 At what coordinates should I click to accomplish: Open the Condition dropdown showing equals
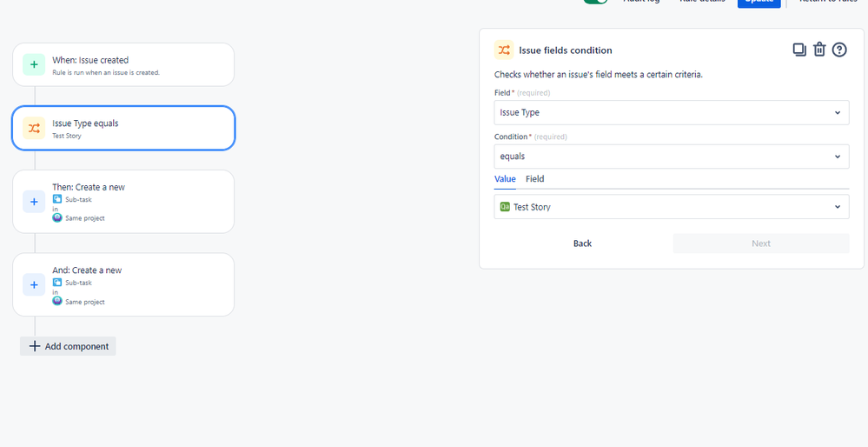point(672,157)
